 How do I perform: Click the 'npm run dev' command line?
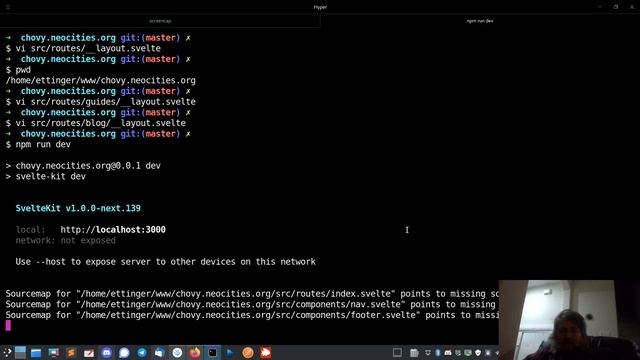(43, 144)
